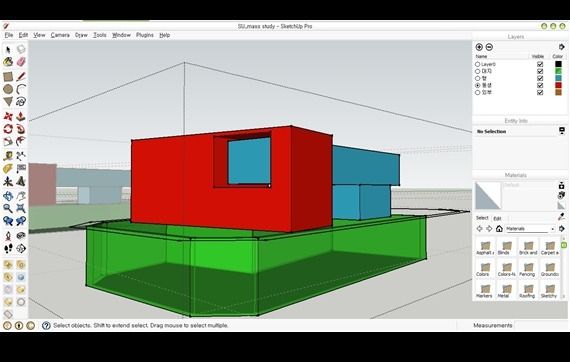570x362 pixels.
Task: Go back in Materials browser
Action: (479, 229)
